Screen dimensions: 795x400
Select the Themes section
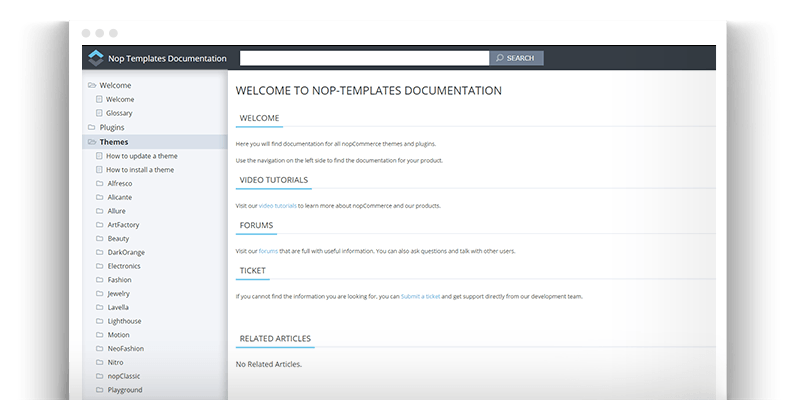[114, 142]
